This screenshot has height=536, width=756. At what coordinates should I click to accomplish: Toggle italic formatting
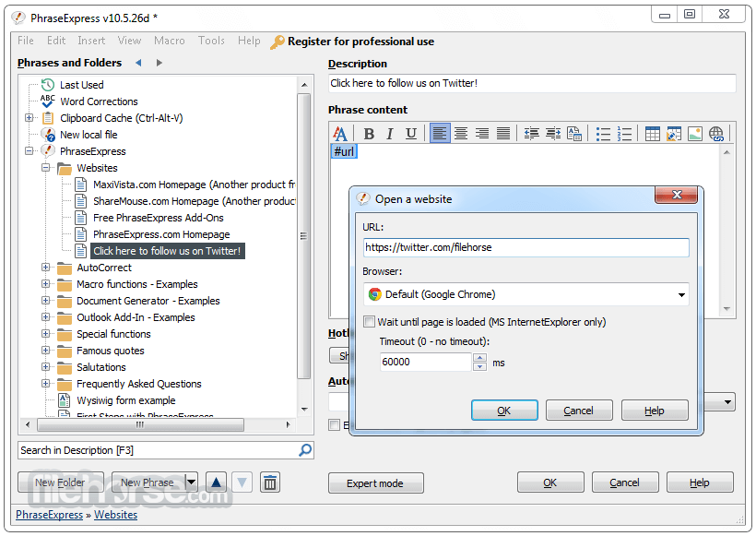click(390, 134)
